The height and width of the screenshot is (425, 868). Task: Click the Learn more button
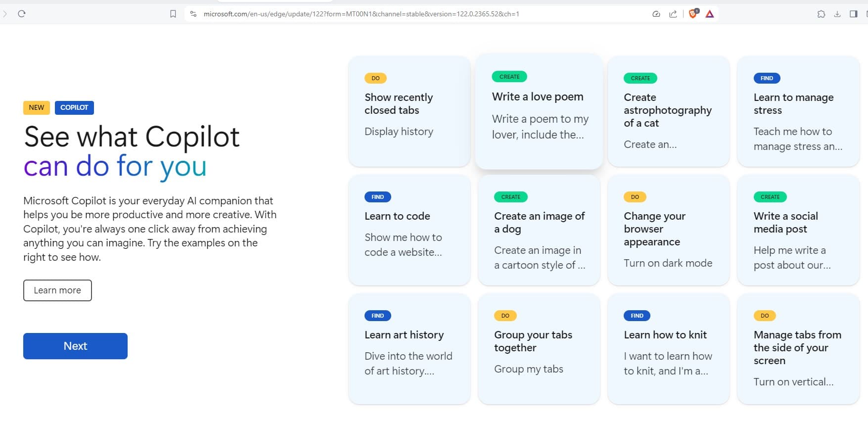point(57,290)
